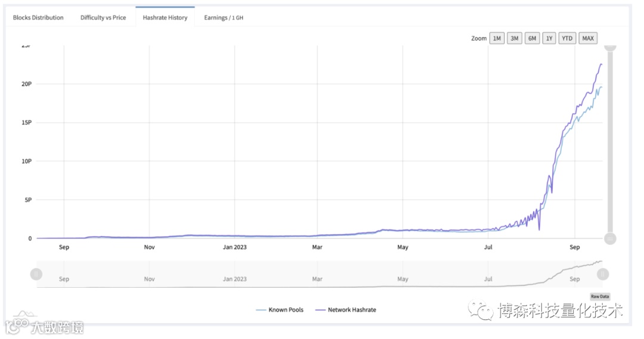Click the vertical scrollbar track beside chart
This screenshot has width=644, height=339.
click(610, 143)
